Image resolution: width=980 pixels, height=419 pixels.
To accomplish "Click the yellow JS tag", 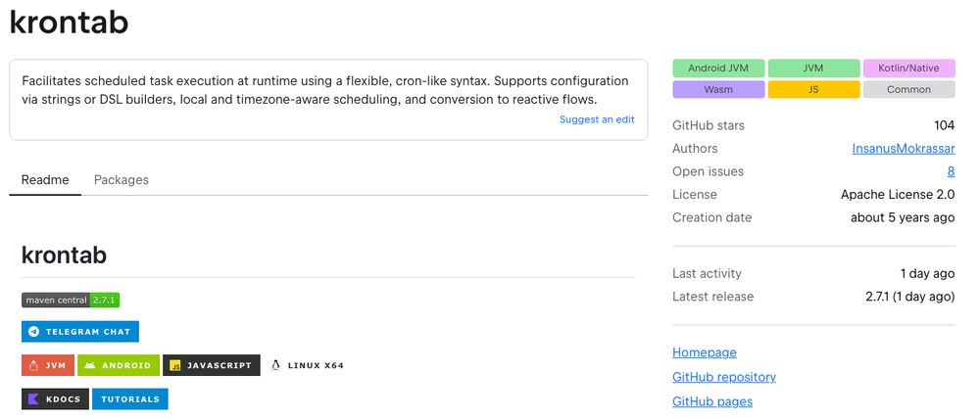I will click(813, 89).
